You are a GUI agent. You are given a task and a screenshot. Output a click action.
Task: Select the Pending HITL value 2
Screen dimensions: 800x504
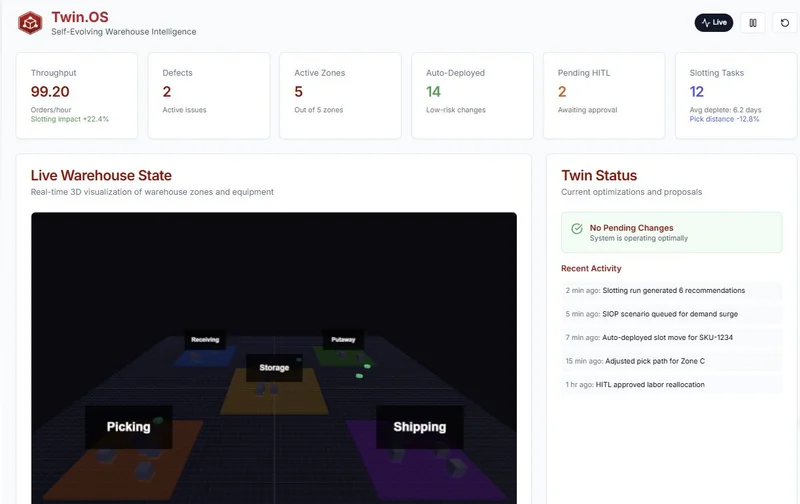pos(562,92)
